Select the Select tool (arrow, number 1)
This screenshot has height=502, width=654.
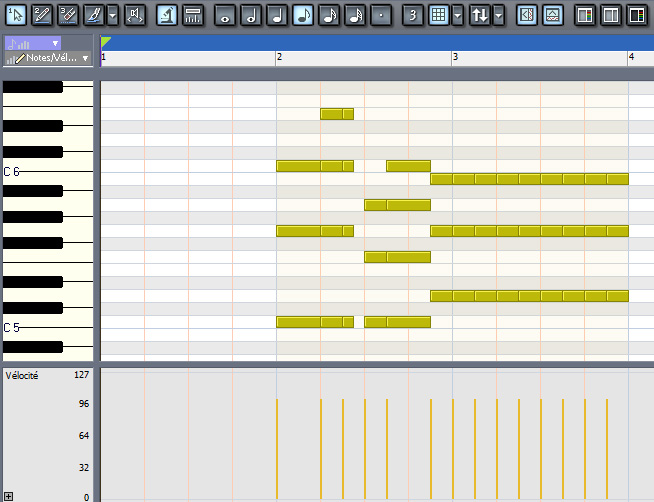[15, 15]
